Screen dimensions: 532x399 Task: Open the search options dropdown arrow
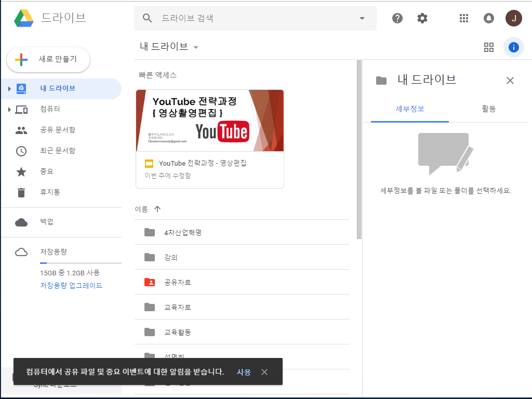click(x=362, y=18)
